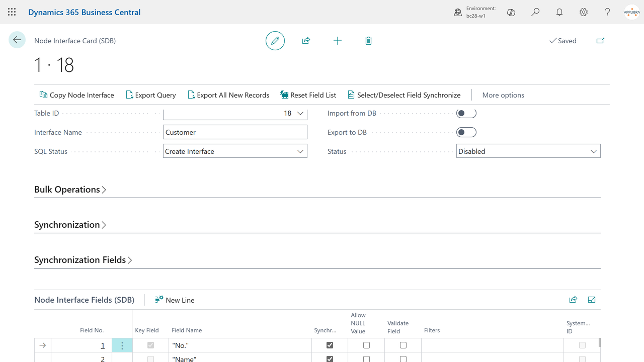644x362 pixels.
Task: Click the Saved status indicator
Action: point(563,41)
